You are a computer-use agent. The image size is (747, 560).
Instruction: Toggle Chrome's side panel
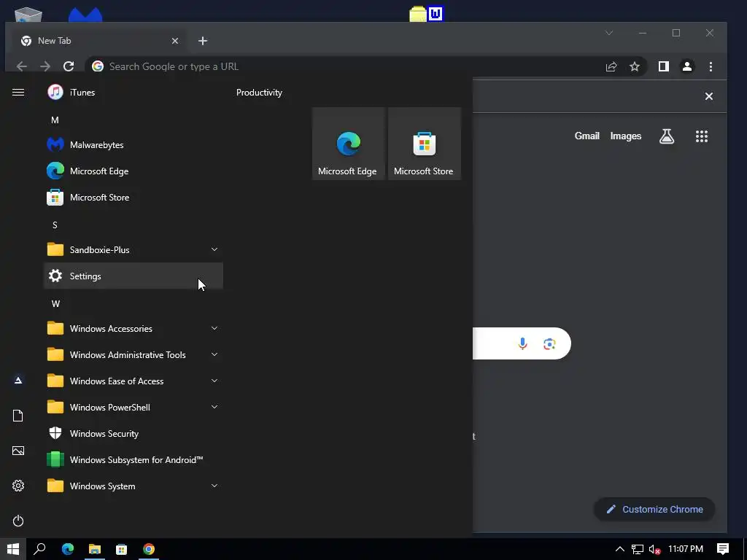pyautogui.click(x=664, y=66)
